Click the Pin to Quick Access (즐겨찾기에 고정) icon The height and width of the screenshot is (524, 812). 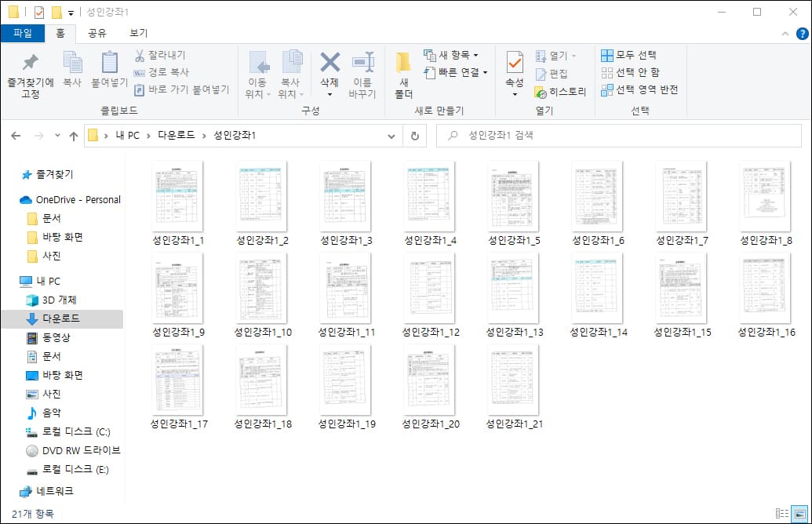tap(31, 62)
